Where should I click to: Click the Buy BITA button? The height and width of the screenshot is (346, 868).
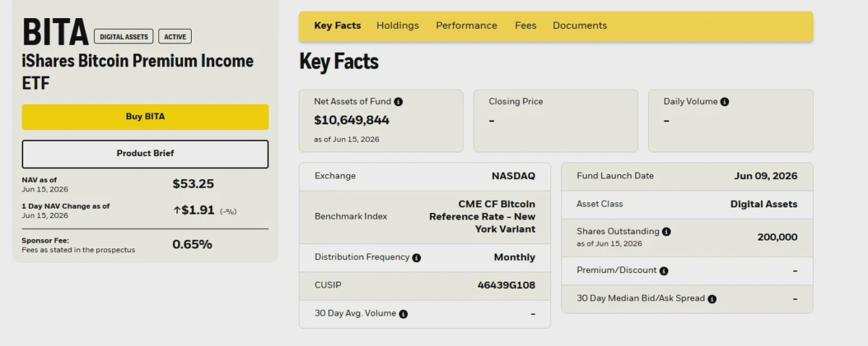[x=145, y=116]
